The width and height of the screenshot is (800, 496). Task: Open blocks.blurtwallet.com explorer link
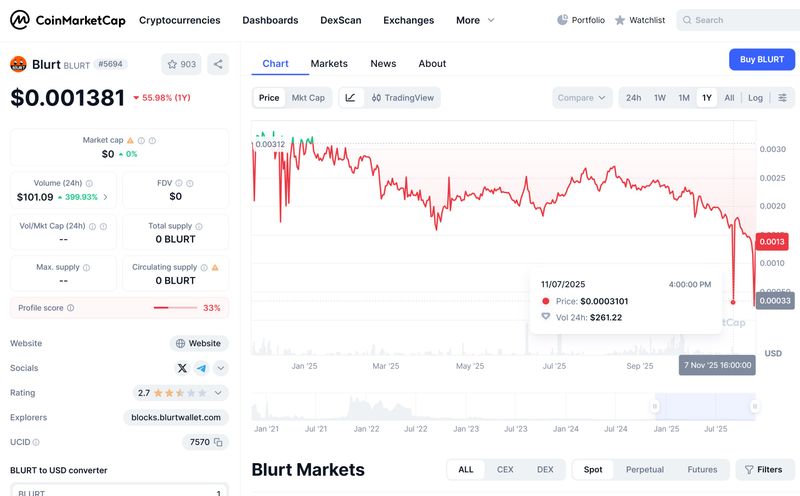pyautogui.click(x=176, y=417)
